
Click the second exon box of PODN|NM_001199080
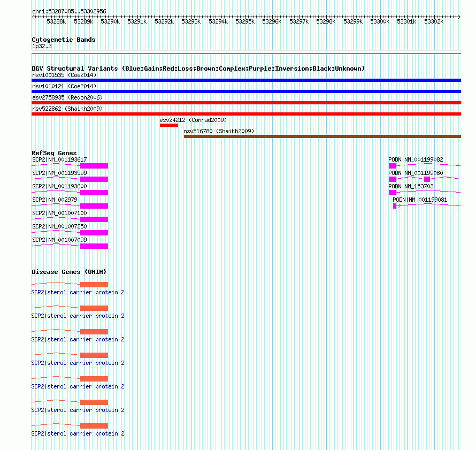coord(427,179)
